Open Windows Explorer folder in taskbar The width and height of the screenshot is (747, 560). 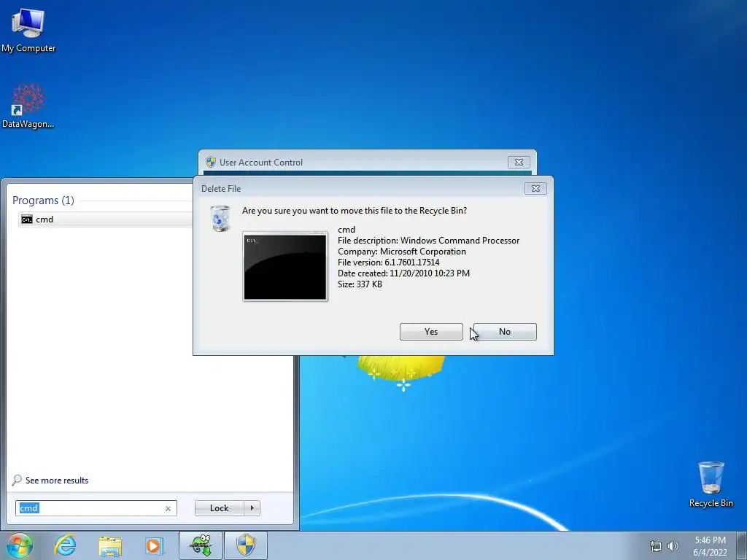(x=110, y=545)
